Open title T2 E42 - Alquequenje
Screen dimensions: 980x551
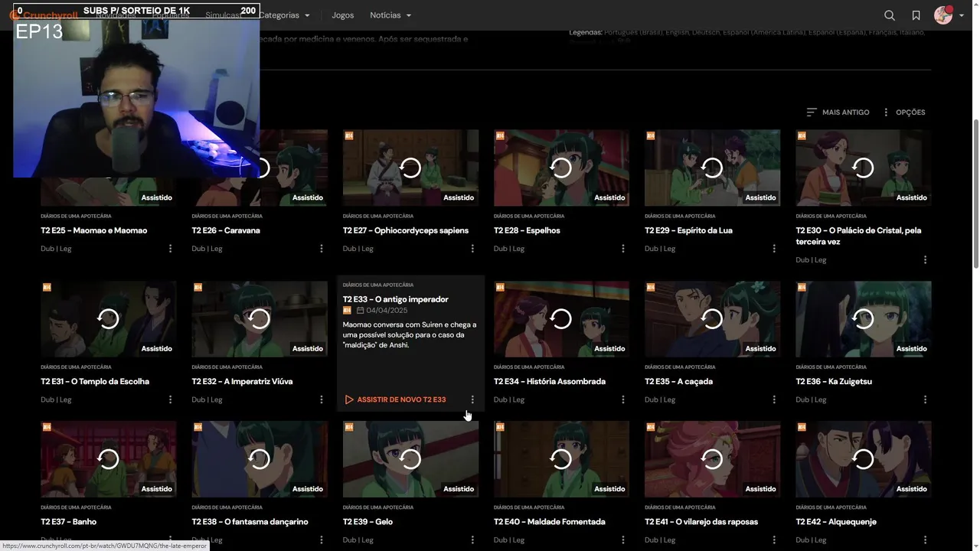pyautogui.click(x=836, y=522)
